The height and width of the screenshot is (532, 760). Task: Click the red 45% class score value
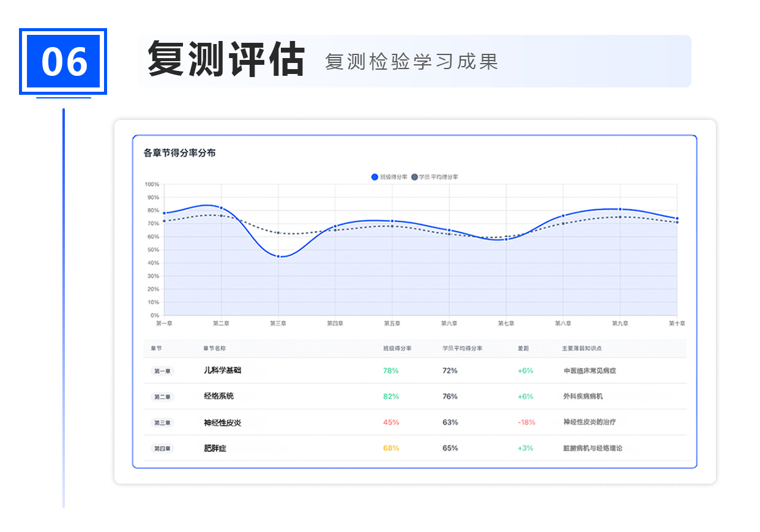point(391,423)
